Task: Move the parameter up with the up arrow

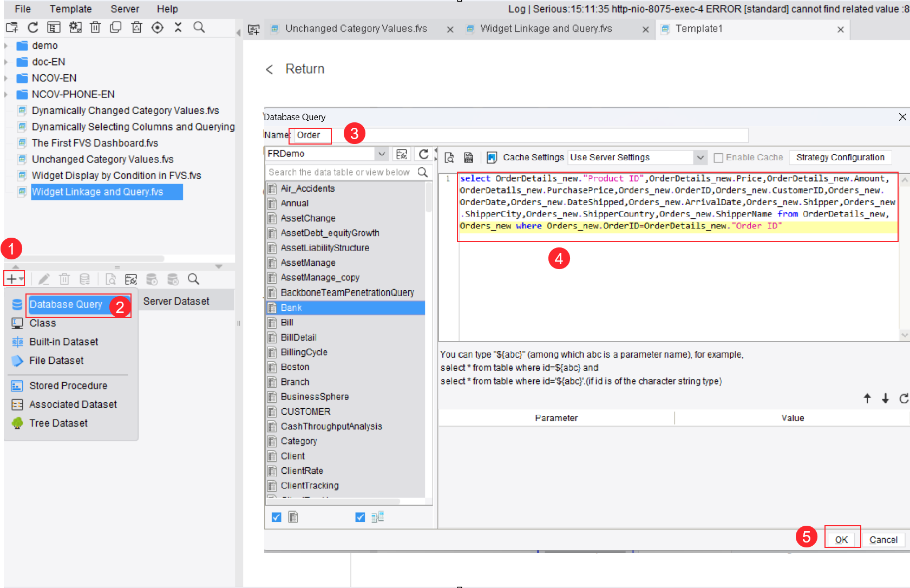Action: click(867, 398)
